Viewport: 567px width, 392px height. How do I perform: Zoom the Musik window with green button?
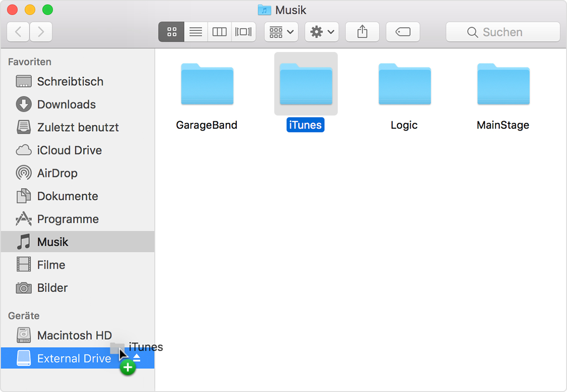coord(47,9)
